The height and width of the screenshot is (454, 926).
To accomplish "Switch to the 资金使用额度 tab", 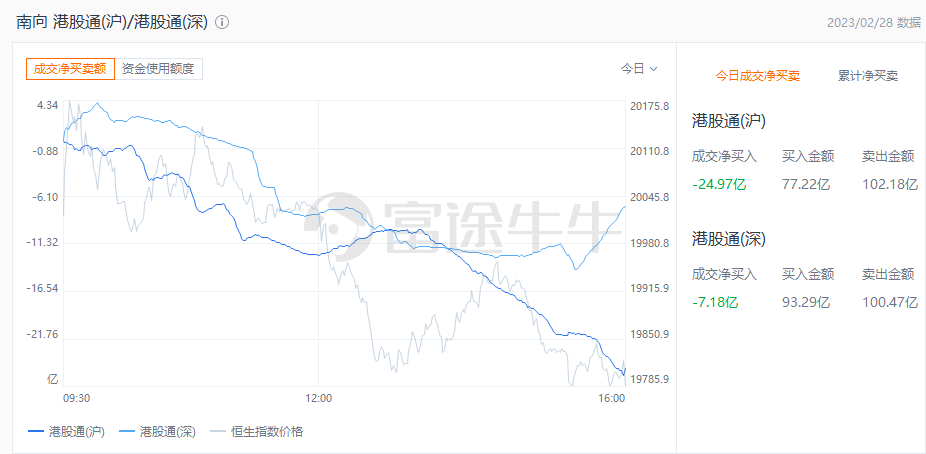I will click(x=159, y=69).
